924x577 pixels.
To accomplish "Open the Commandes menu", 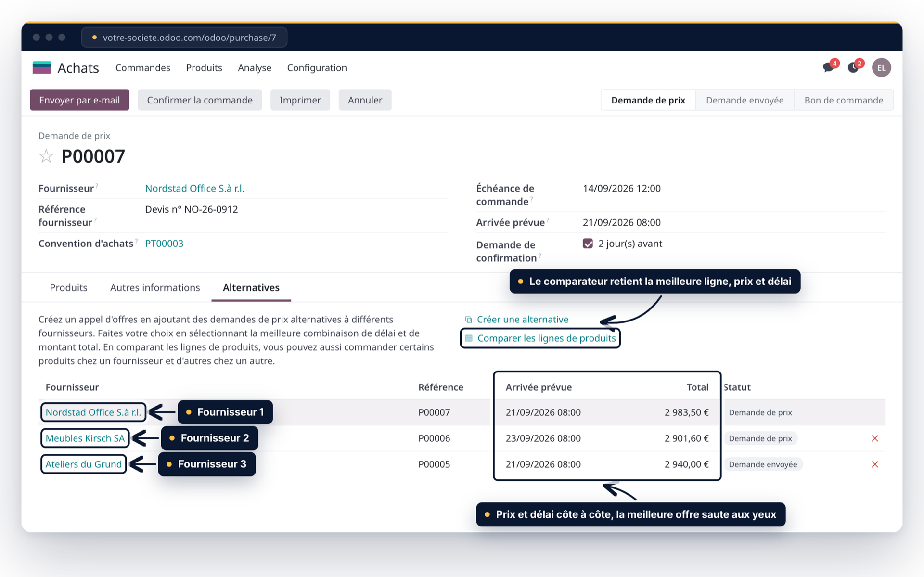I will (143, 68).
